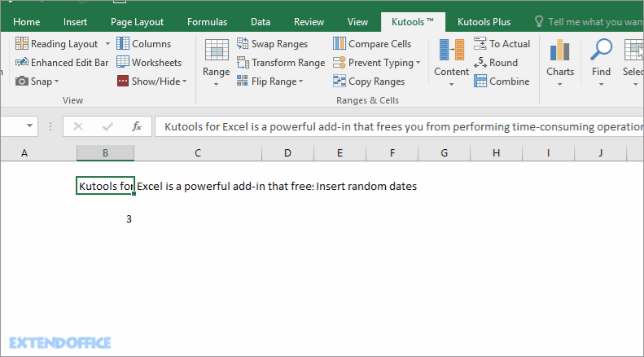Click the Worksheets icon

pos(123,62)
